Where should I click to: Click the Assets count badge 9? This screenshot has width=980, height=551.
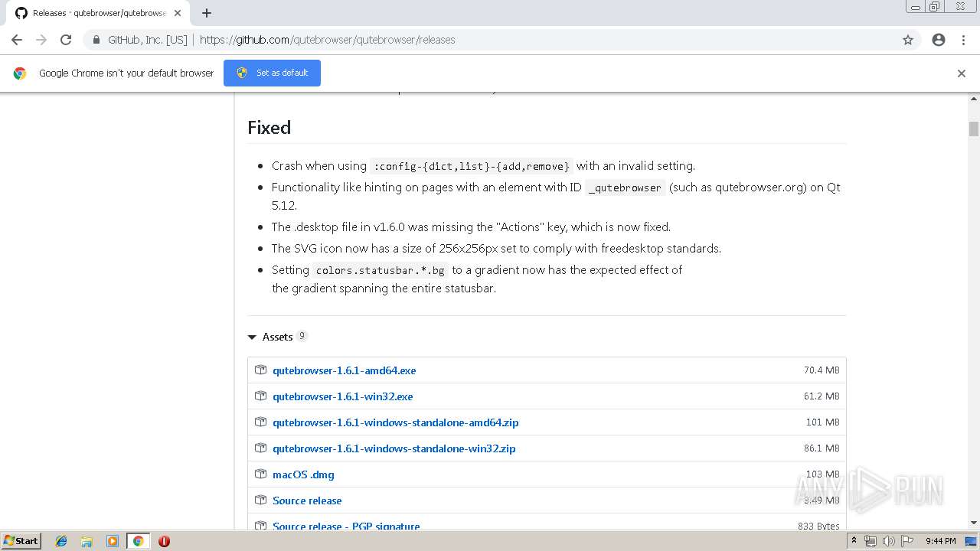(x=302, y=336)
